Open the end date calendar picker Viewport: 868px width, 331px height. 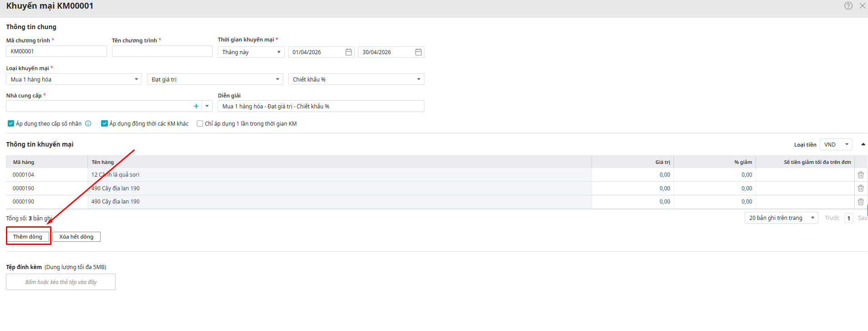[419, 52]
